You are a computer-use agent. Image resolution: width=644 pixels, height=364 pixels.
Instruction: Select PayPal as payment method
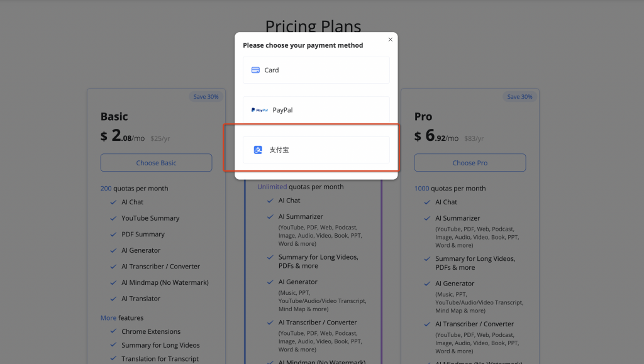tap(316, 110)
